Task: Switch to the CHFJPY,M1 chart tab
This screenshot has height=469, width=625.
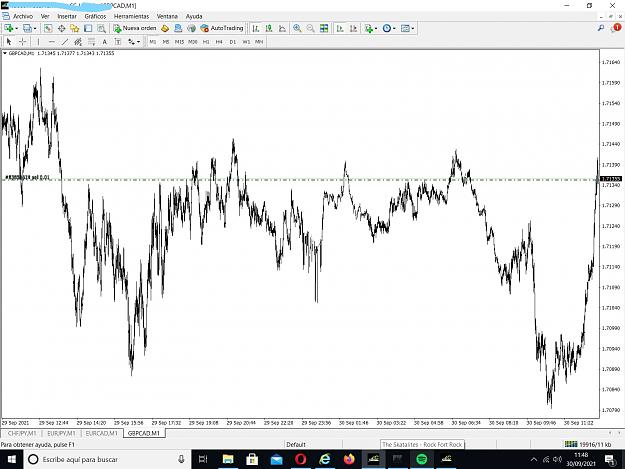Action: coord(22,433)
